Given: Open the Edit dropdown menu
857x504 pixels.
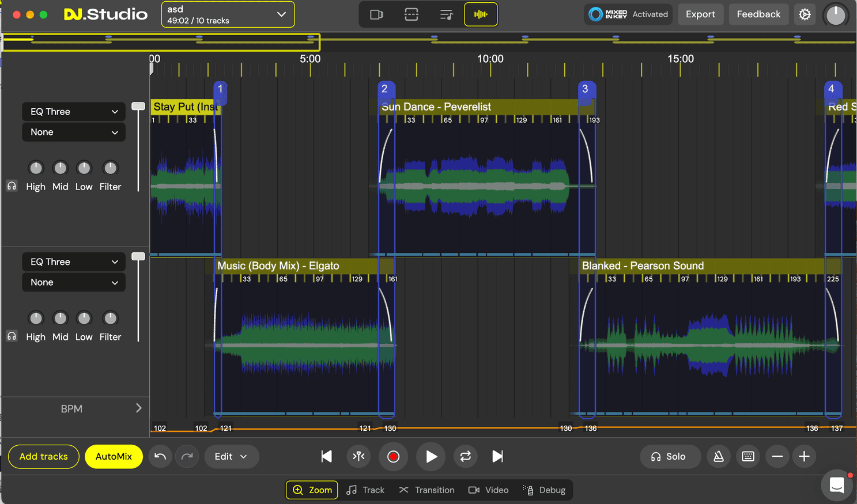Looking at the screenshot, I should [x=231, y=456].
